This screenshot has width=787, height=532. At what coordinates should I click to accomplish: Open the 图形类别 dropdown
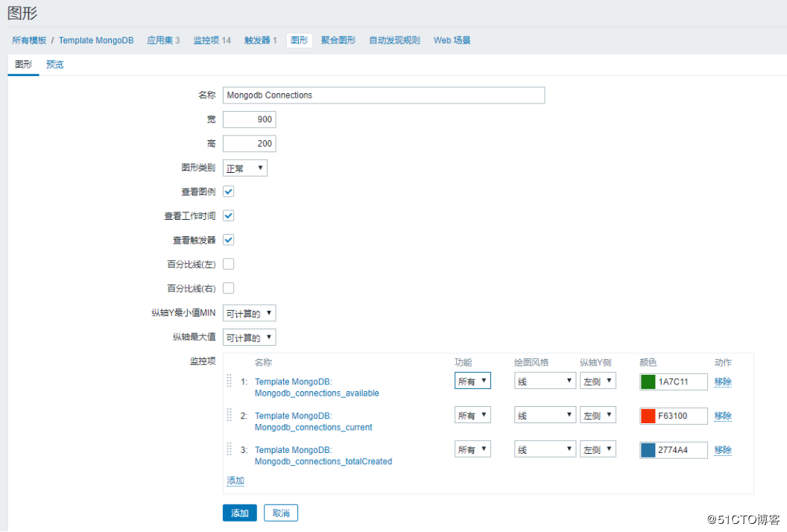pos(245,168)
